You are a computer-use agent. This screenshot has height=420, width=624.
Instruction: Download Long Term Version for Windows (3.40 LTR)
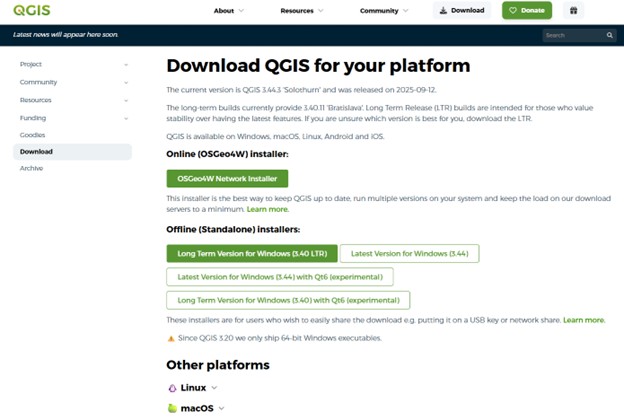point(250,253)
